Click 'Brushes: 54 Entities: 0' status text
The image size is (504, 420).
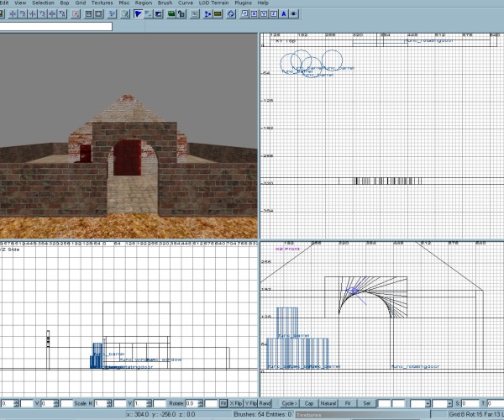(262, 414)
